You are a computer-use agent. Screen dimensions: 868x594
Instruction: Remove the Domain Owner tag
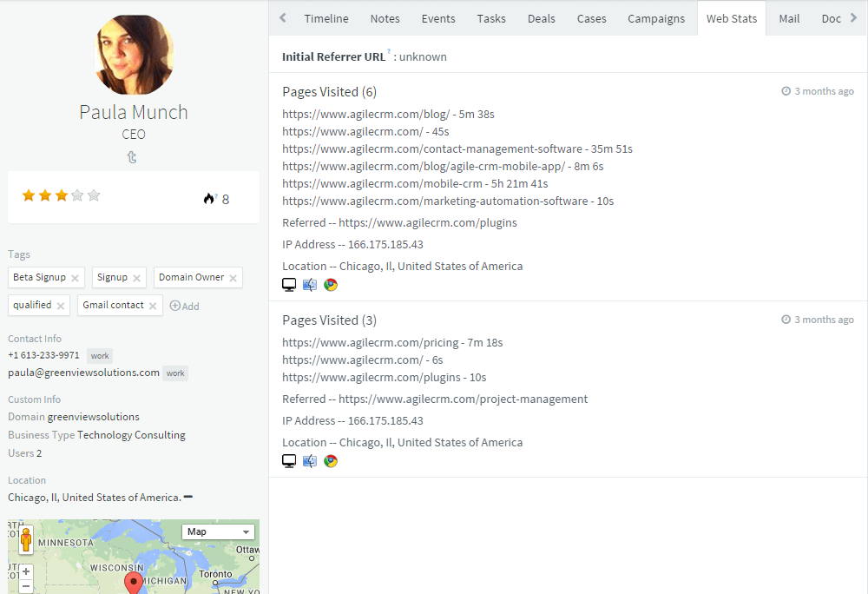(233, 278)
